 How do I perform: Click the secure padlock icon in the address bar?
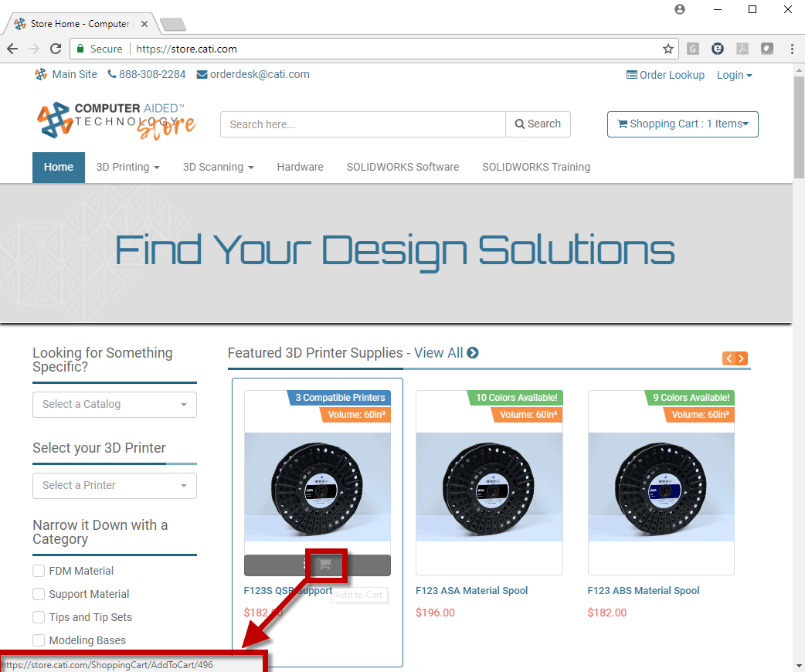[80, 49]
